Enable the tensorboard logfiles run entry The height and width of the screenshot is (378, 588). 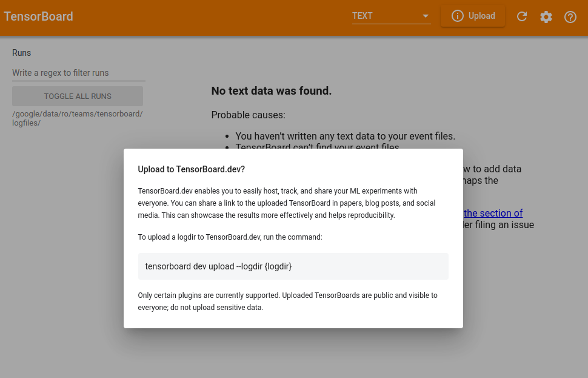point(78,118)
